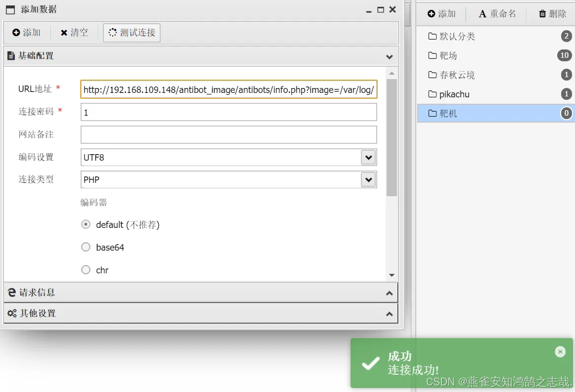Image resolution: width=575 pixels, height=392 pixels.
Task: Click the count badge 0 on 靶机
Action: 567,113
